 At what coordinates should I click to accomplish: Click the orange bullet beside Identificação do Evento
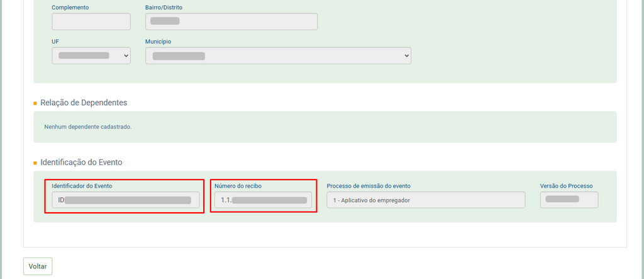(35, 163)
